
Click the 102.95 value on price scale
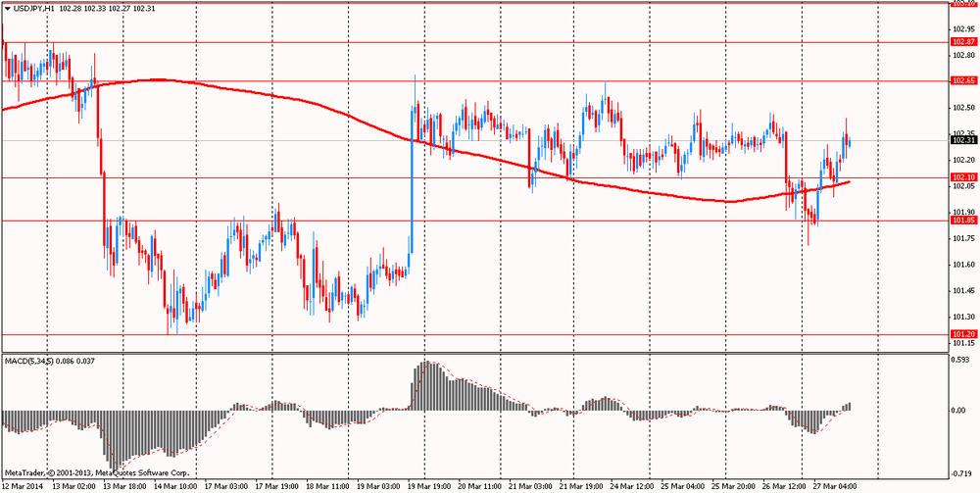tap(963, 28)
